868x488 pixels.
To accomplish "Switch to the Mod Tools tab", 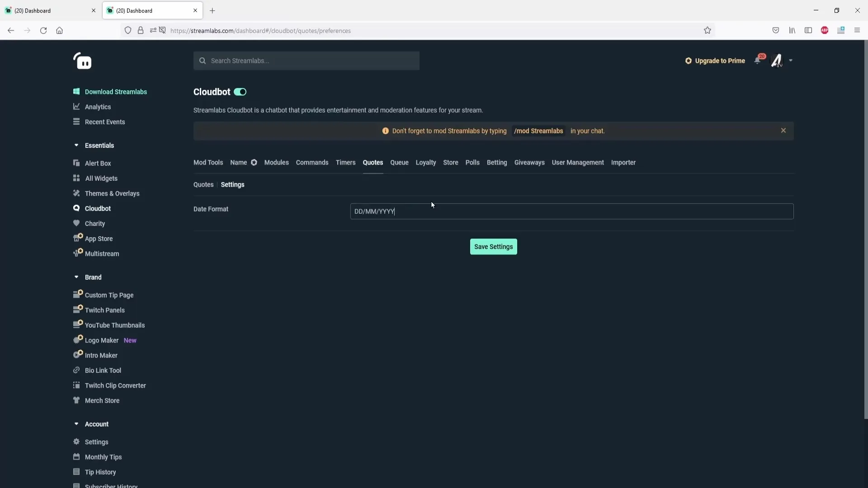I will point(208,163).
